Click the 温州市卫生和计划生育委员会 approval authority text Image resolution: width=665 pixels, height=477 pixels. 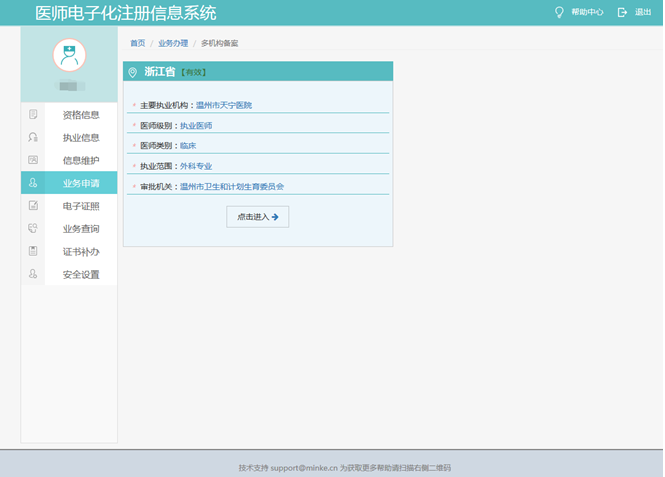click(x=232, y=187)
